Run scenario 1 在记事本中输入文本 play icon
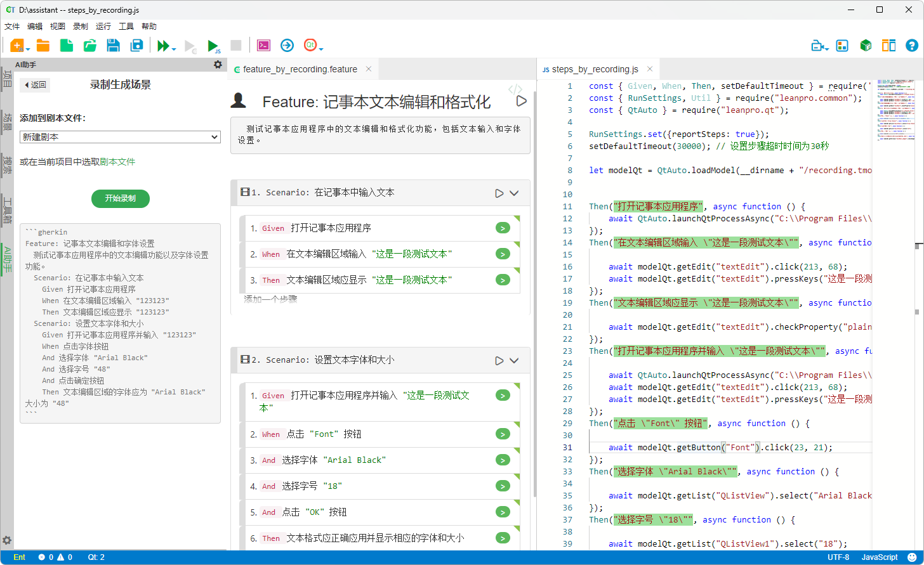Screen dimensions: 924x565 pos(499,193)
